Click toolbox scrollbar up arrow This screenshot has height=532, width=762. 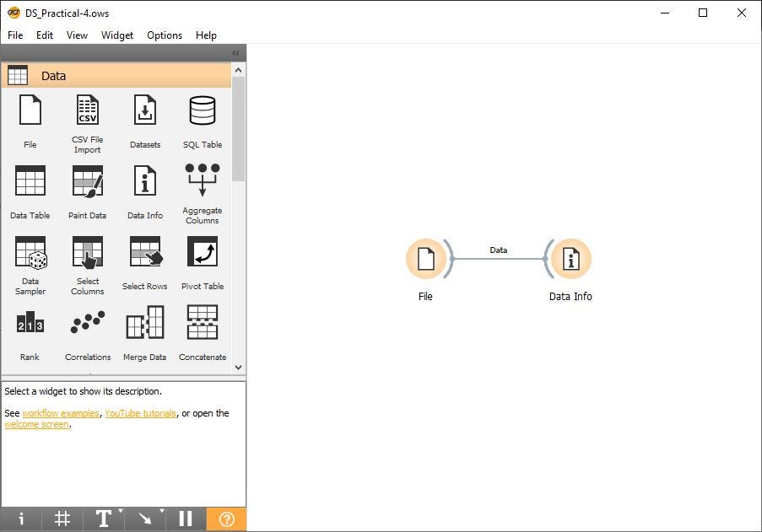click(x=238, y=70)
